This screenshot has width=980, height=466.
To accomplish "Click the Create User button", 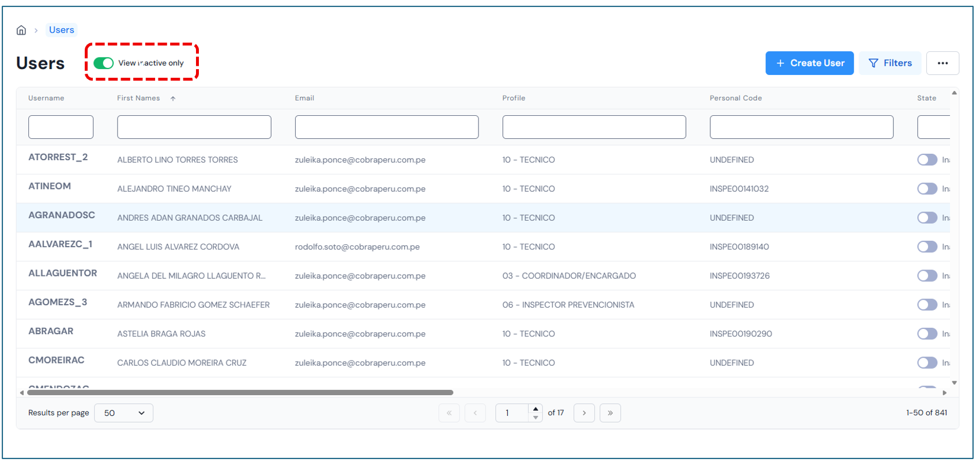I will click(809, 63).
